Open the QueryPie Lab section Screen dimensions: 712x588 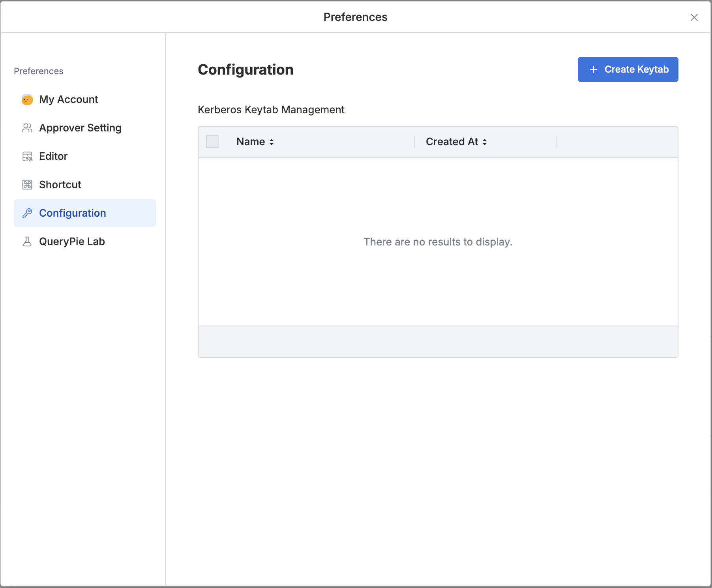pyautogui.click(x=72, y=242)
